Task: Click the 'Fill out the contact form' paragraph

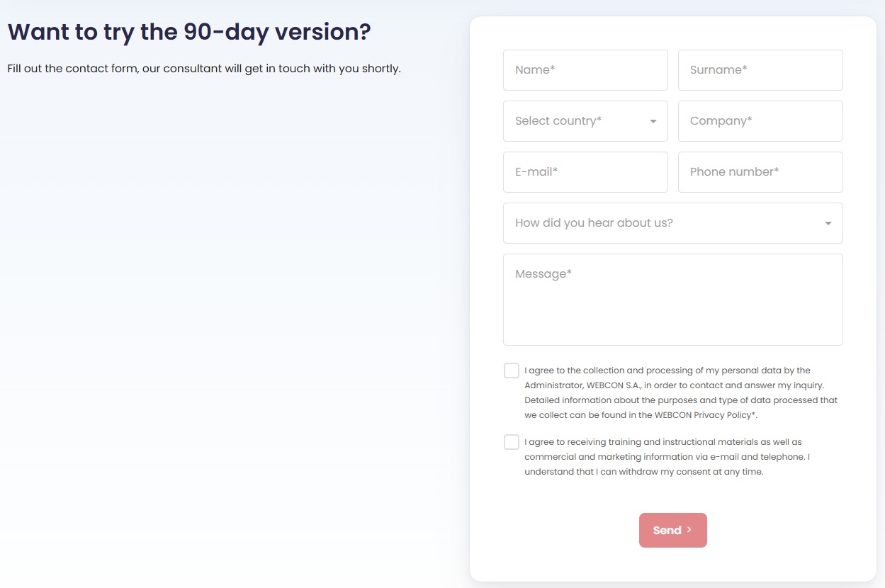Action: coord(204,69)
